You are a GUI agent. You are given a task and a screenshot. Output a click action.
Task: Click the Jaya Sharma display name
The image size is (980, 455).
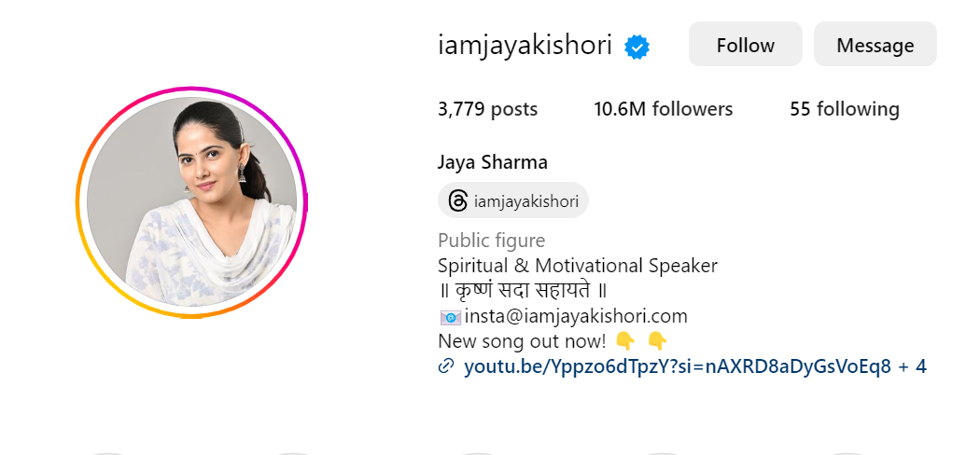(x=493, y=163)
